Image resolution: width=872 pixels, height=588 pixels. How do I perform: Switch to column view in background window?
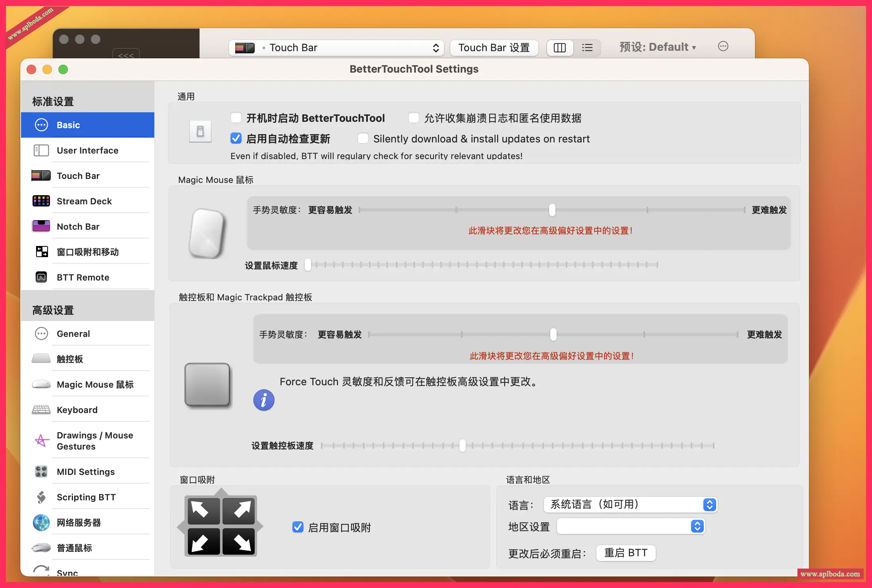(x=560, y=48)
